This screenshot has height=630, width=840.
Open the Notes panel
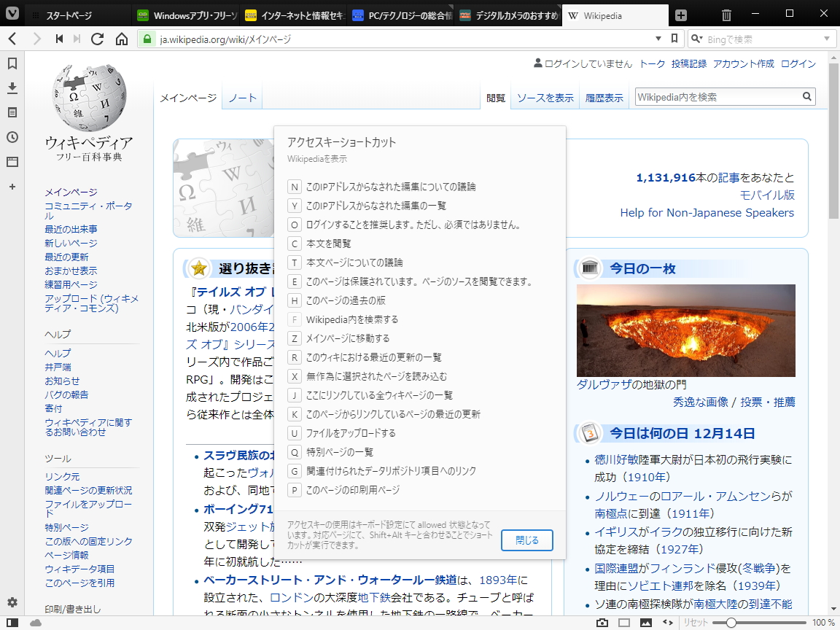click(11, 113)
